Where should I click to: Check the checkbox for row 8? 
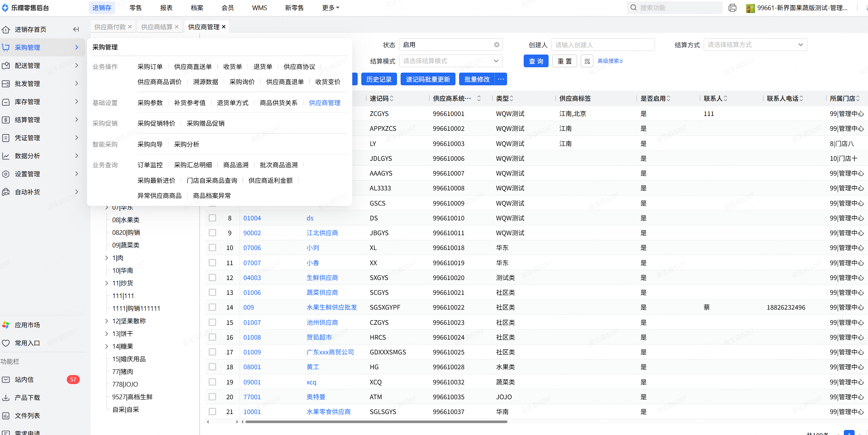pyautogui.click(x=212, y=218)
